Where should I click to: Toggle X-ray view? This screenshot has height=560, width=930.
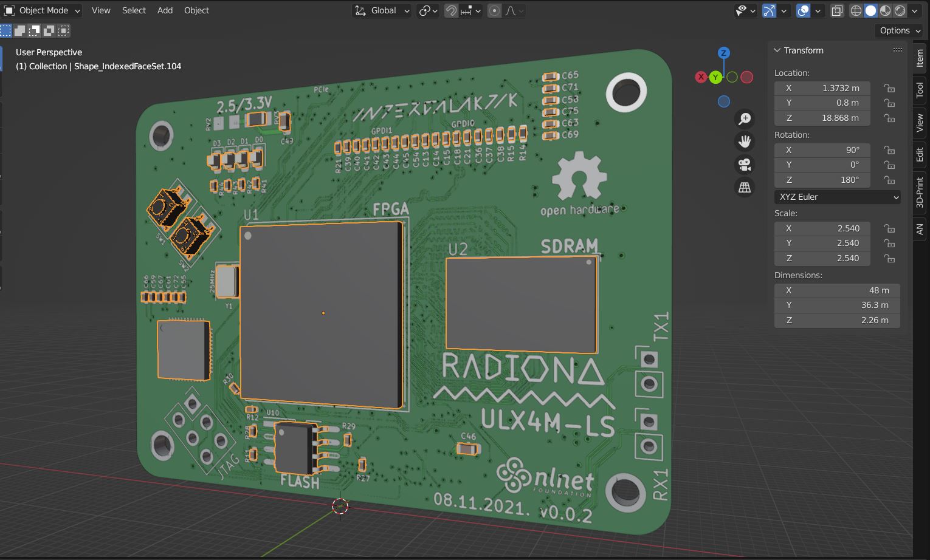(837, 10)
